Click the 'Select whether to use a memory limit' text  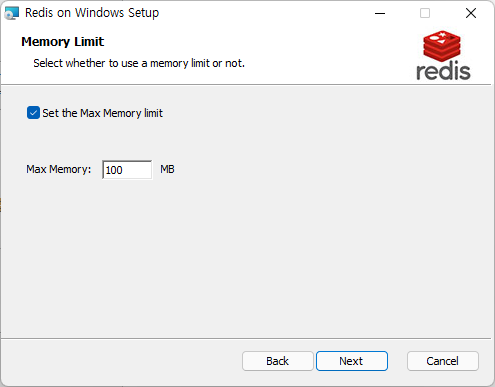pos(139,63)
